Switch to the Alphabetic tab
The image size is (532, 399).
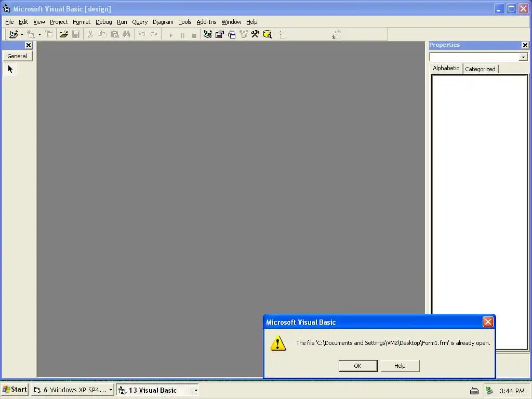pos(446,68)
